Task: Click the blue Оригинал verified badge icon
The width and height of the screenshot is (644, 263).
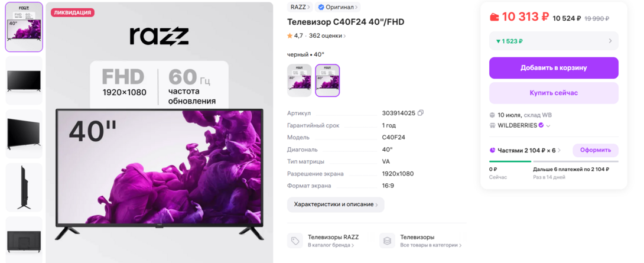Action: tap(321, 7)
